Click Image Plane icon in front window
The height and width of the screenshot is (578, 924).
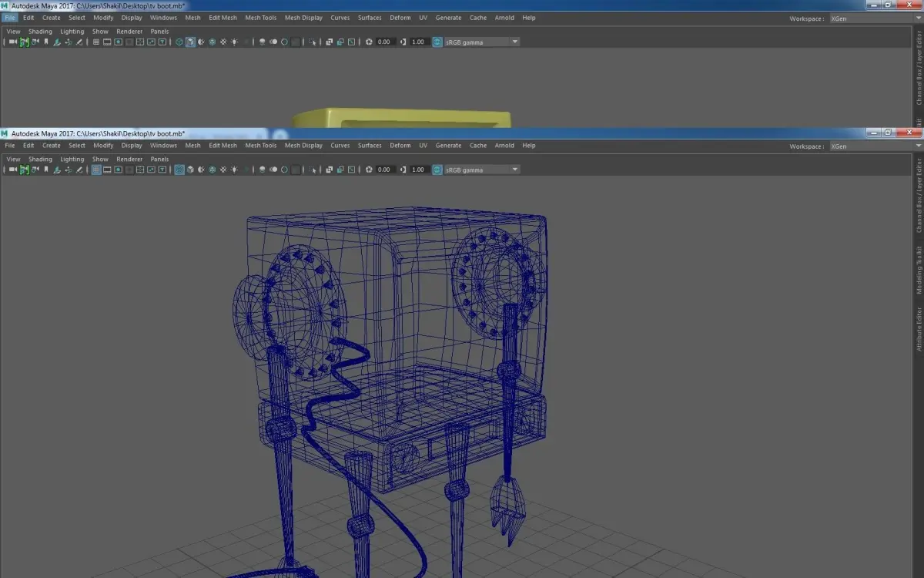coord(57,170)
